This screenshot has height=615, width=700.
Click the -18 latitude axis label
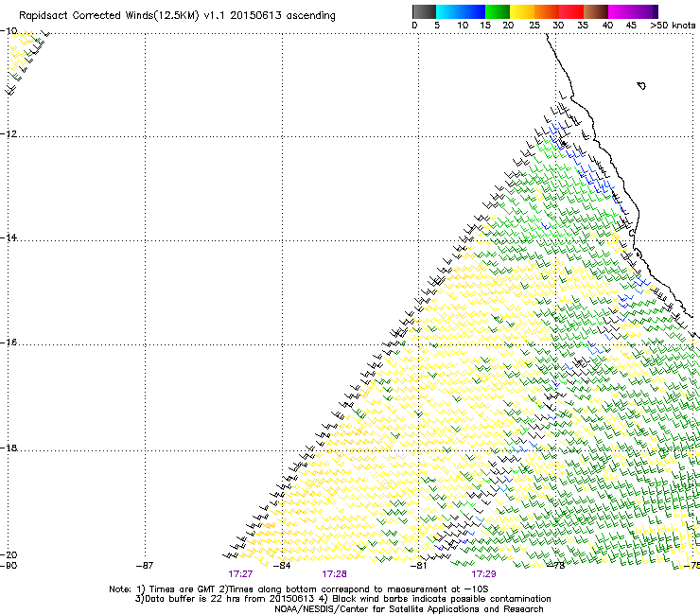pos(9,448)
